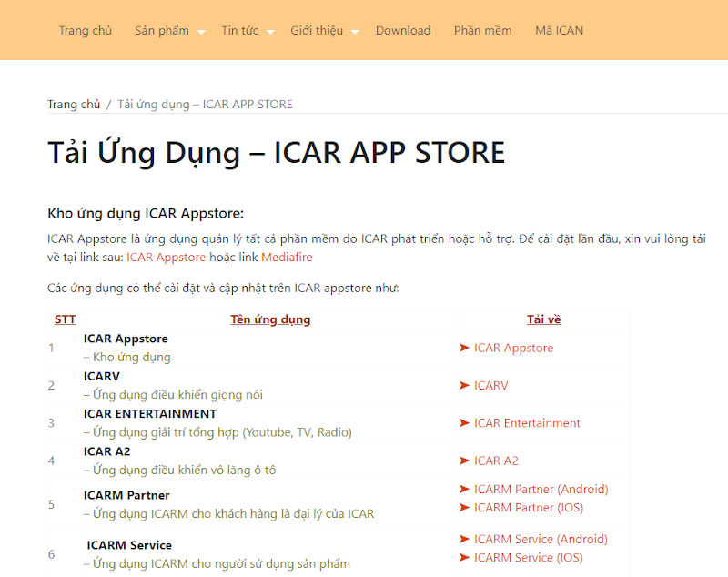Click the arrow icon beside ICAR Appstore download
The image size is (728, 577).
point(464,348)
